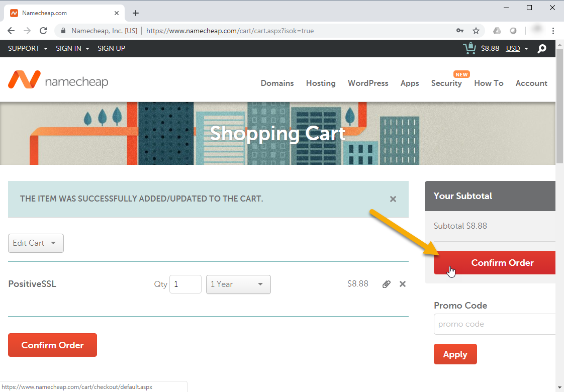564x392 pixels.
Task: Open the Edit Cart dropdown
Action: coord(36,243)
